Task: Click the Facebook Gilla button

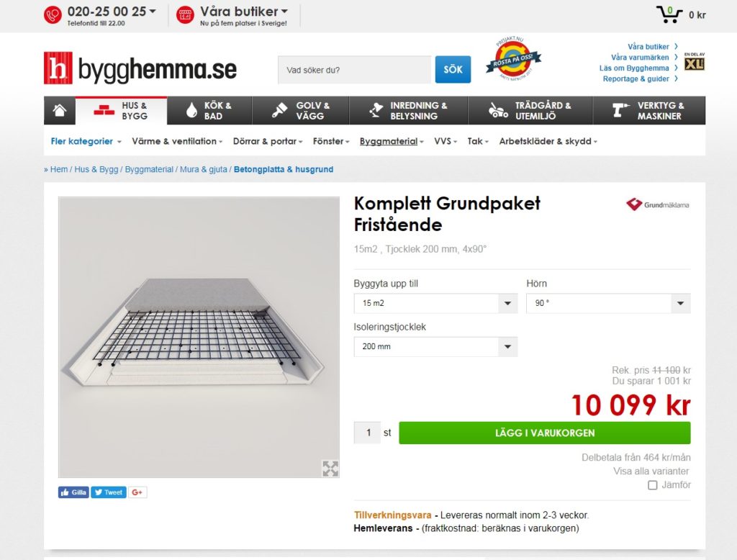Action: pos(74,492)
